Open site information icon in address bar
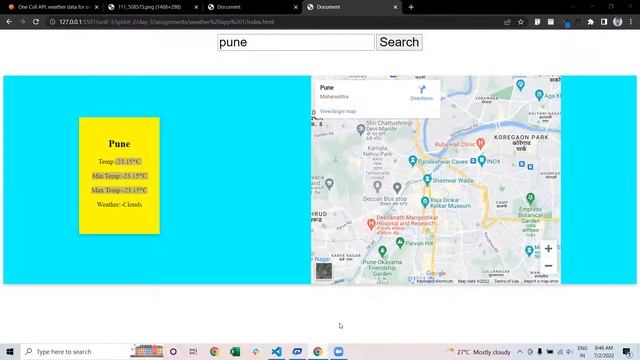 coord(52,22)
